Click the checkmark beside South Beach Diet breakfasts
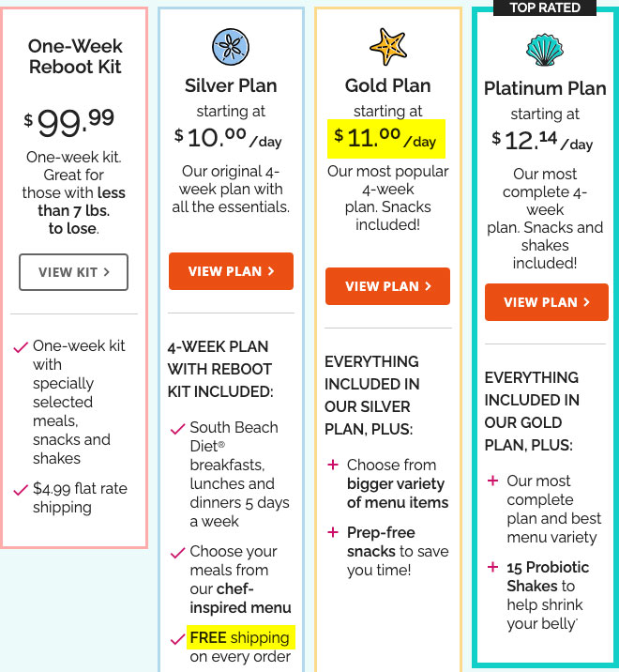The height and width of the screenshot is (672, 619). (178, 429)
